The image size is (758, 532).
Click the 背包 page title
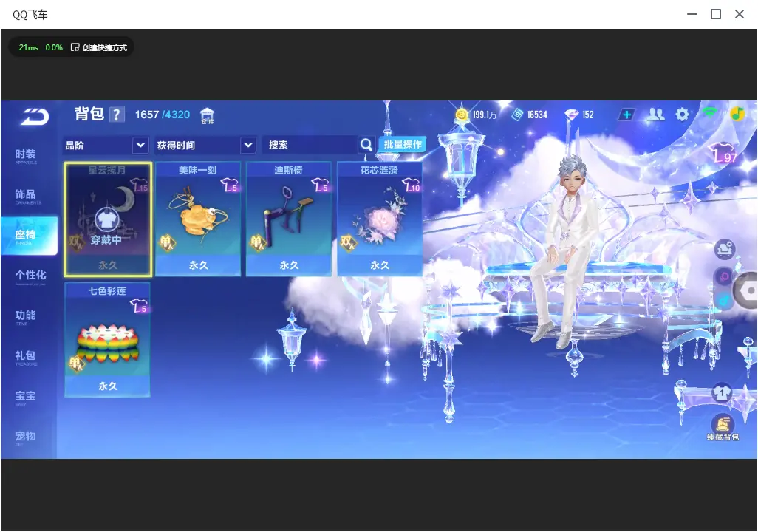click(89, 114)
